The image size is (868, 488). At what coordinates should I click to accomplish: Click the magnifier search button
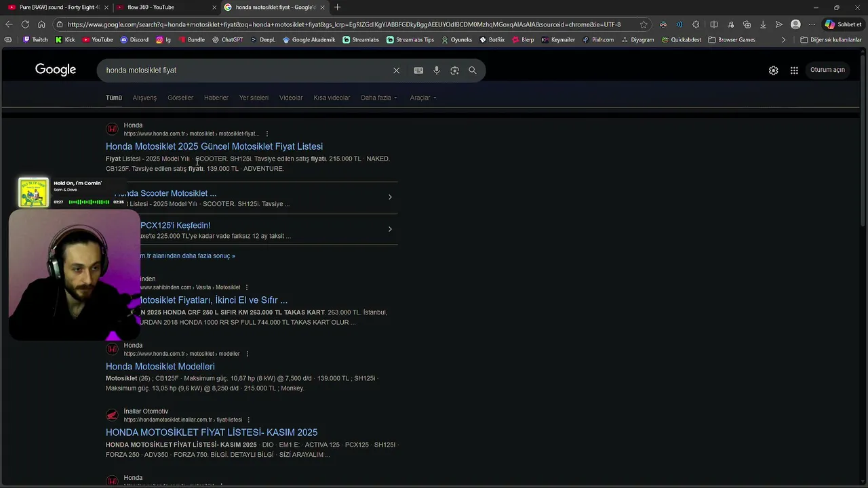coord(473,70)
